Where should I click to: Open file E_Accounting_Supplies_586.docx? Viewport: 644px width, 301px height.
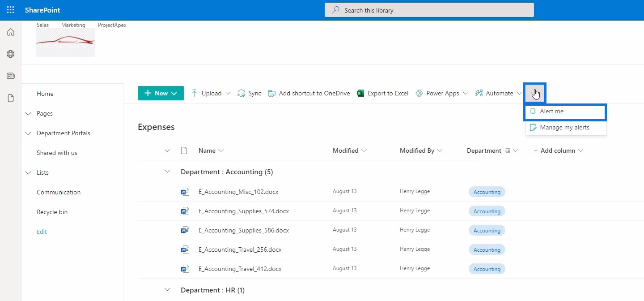tap(244, 230)
